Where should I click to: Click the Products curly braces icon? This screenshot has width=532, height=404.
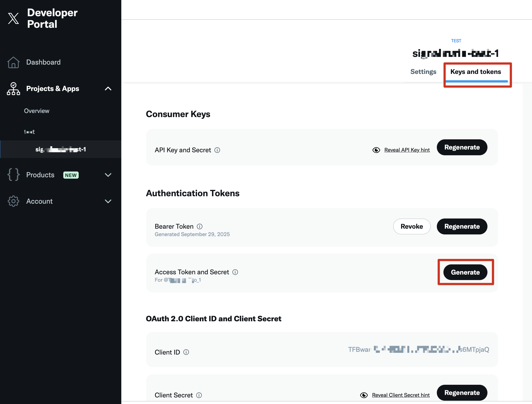click(13, 175)
